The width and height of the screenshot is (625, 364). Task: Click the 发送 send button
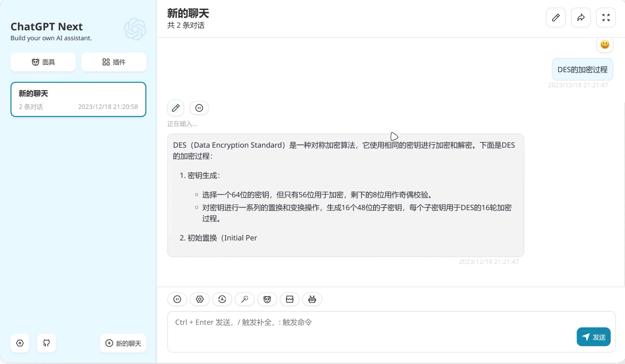point(594,337)
